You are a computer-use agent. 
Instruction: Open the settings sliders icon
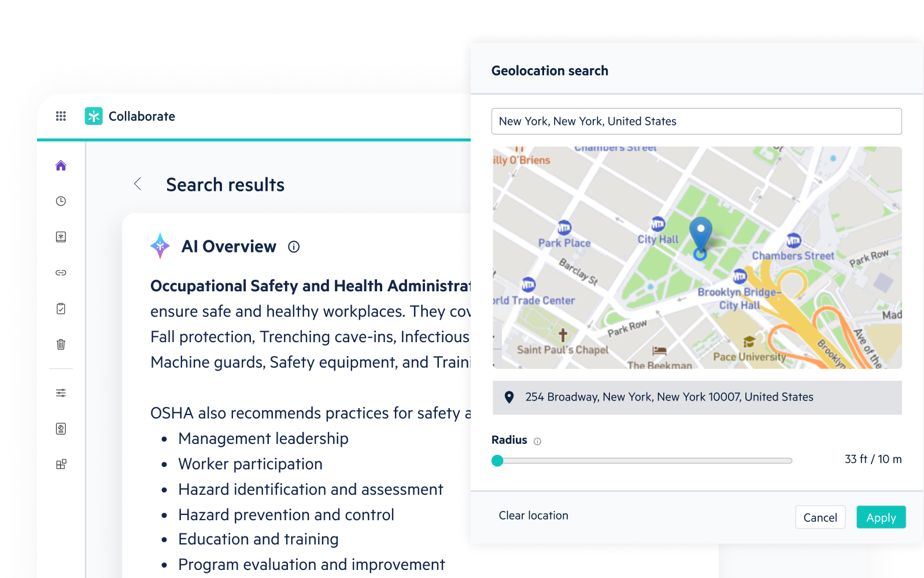(x=61, y=393)
